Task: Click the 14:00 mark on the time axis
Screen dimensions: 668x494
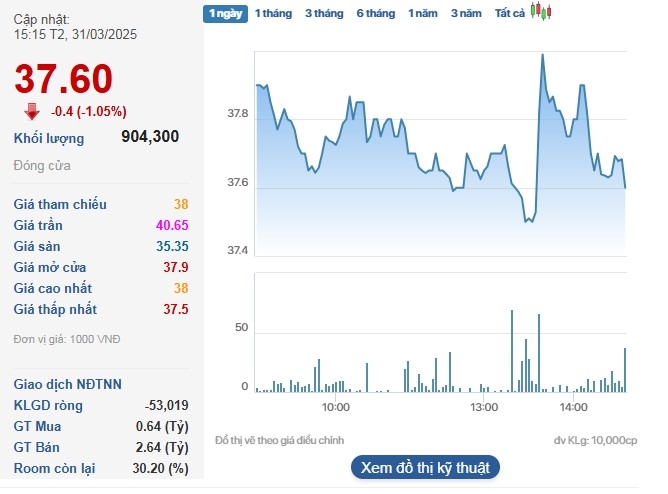Action: pos(573,407)
